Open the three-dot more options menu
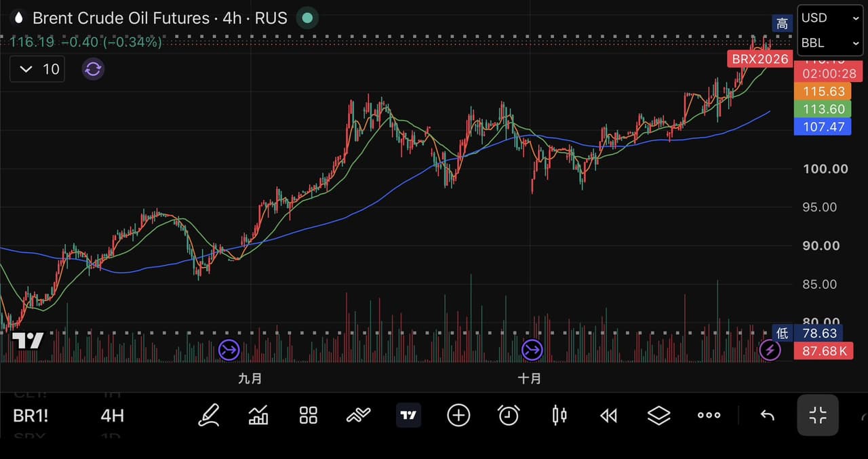The height and width of the screenshot is (459, 868). click(x=709, y=415)
